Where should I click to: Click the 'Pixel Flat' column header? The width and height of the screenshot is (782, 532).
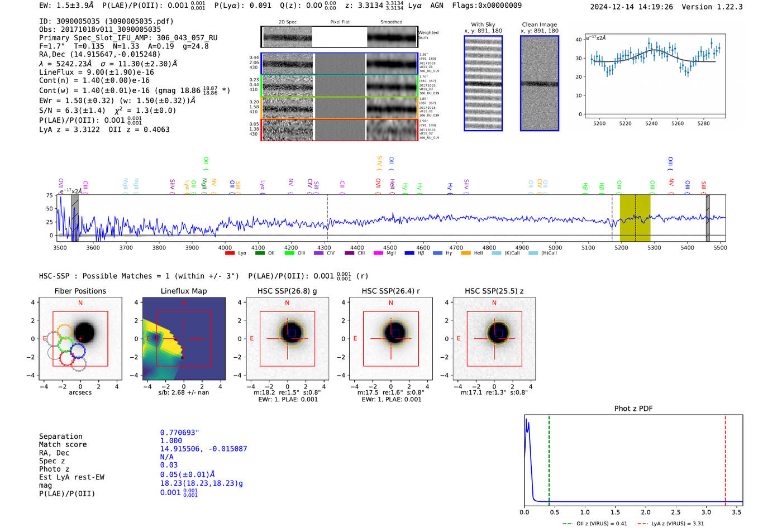tap(340, 22)
